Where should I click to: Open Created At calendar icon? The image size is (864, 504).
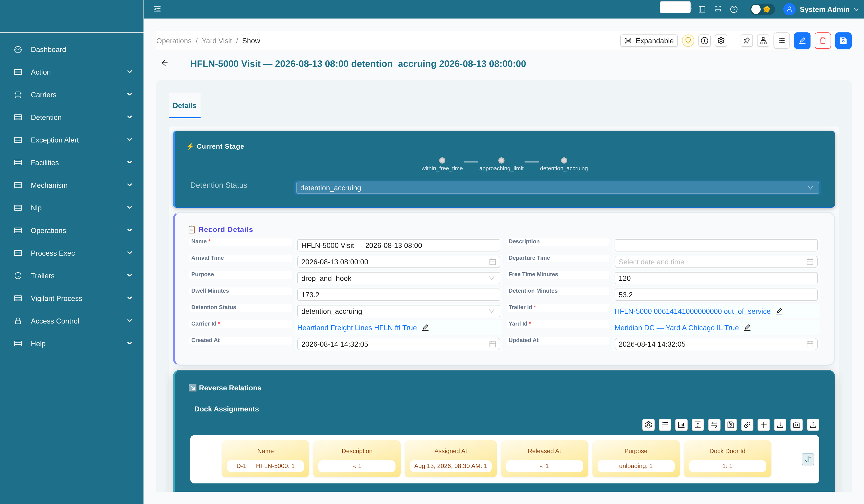click(x=492, y=344)
